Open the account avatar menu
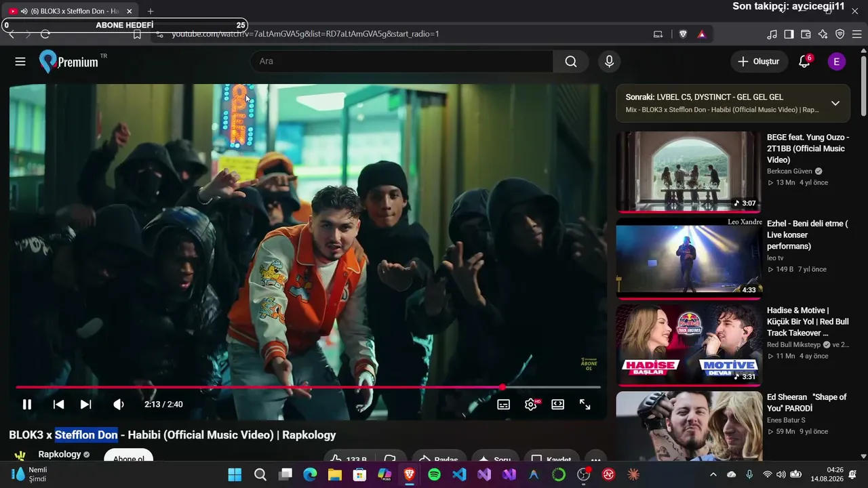Image resolution: width=868 pixels, height=488 pixels. tap(836, 62)
